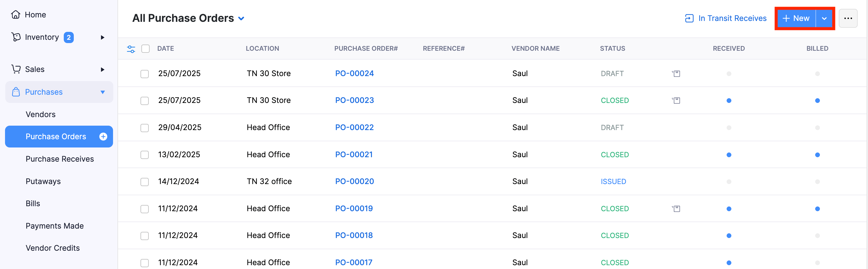
Task: Toggle the select-all checkbox in header
Action: (145, 49)
